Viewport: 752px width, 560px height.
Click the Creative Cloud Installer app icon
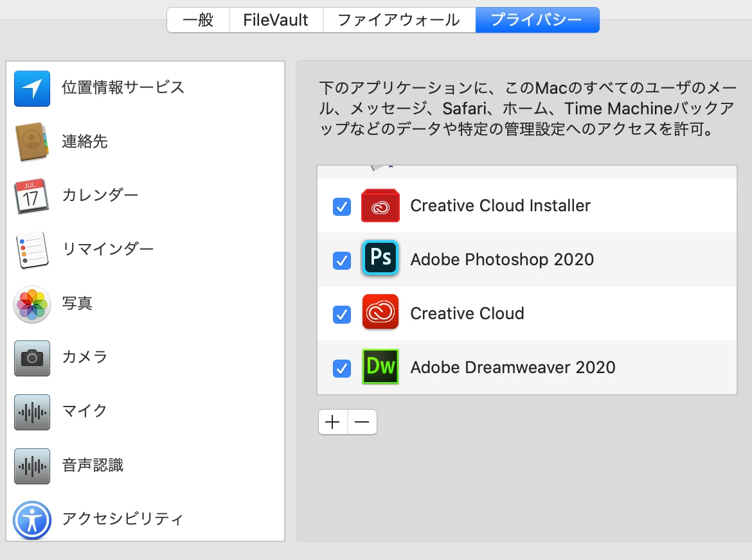[380, 206]
